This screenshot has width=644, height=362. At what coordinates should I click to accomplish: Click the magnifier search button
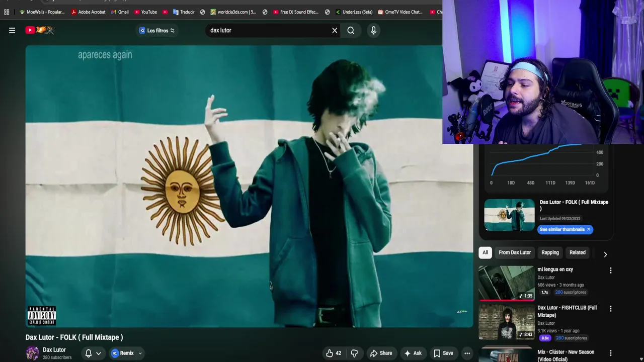coord(351,31)
